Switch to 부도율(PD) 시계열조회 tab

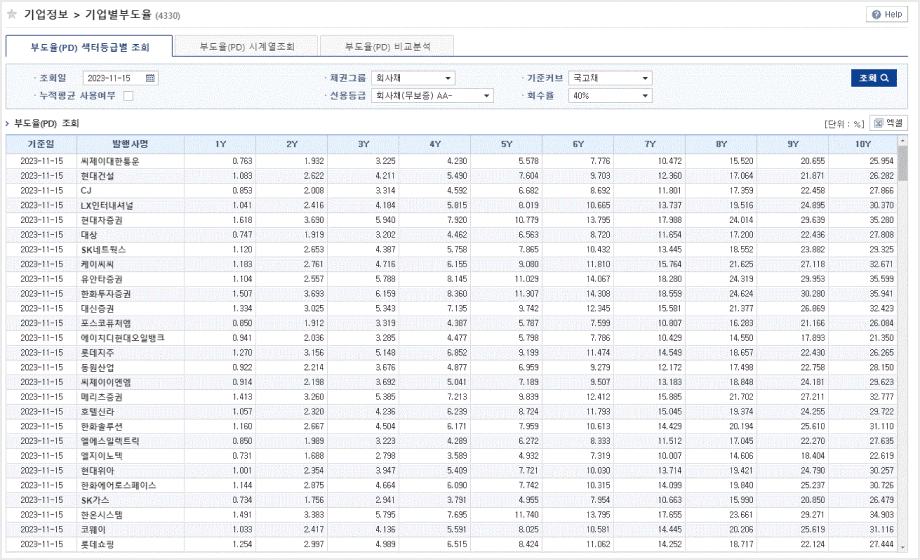(x=246, y=46)
